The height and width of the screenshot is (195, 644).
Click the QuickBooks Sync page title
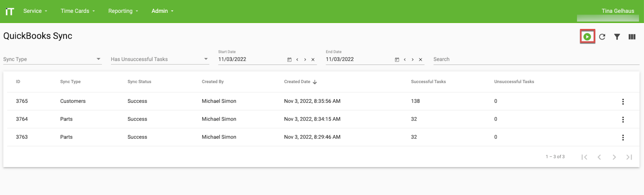coord(38,36)
